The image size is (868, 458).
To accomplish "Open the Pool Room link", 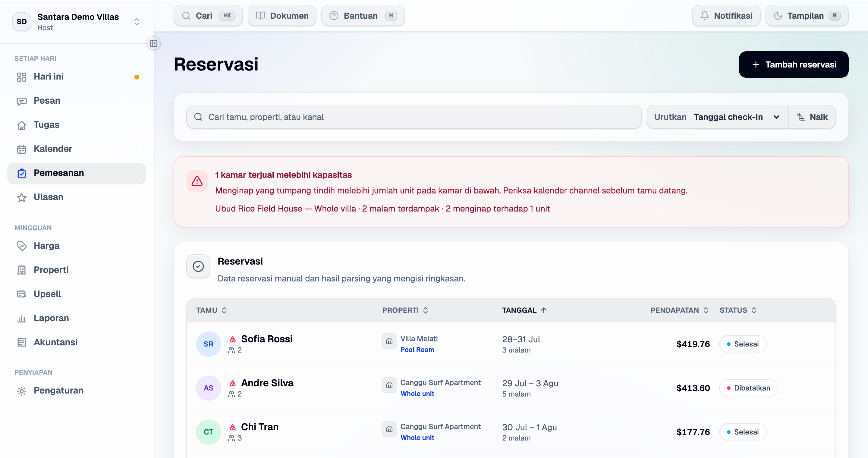I will click(x=417, y=350).
